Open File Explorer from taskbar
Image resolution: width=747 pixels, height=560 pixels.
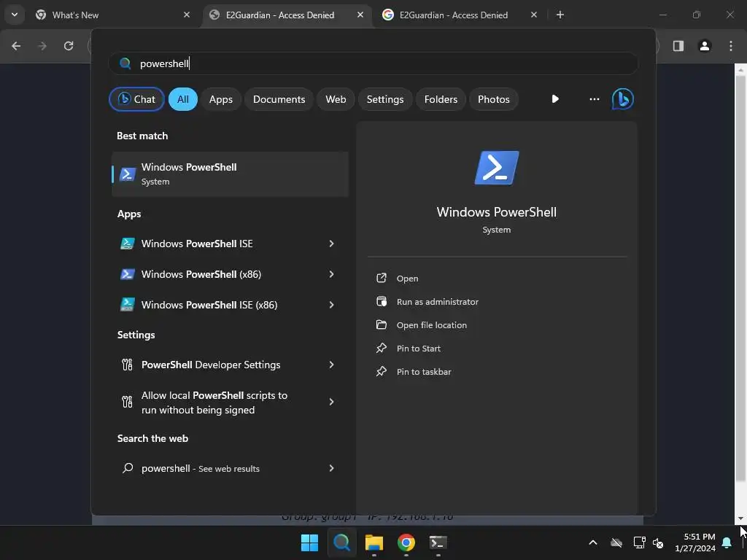pos(374,542)
